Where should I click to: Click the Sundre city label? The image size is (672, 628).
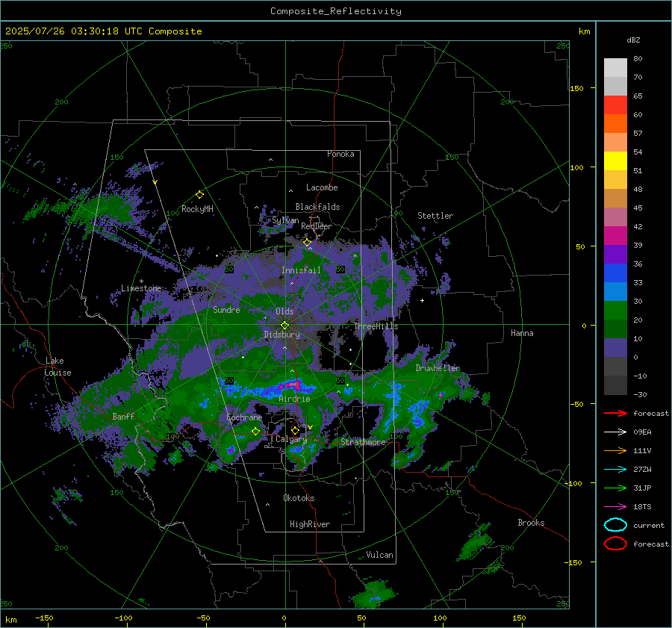coord(226,309)
